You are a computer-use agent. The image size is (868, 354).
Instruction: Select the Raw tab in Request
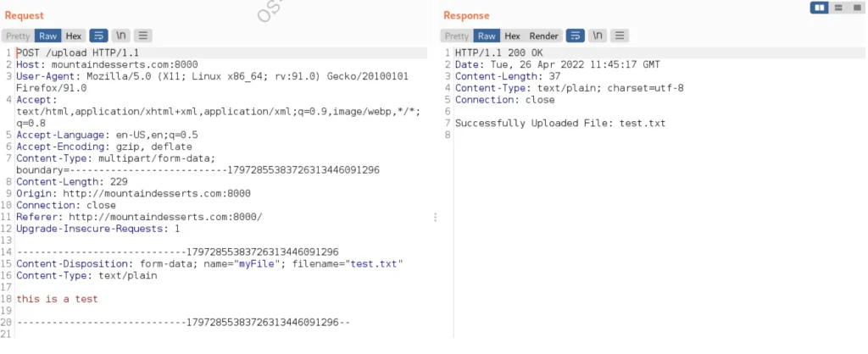coord(48,36)
